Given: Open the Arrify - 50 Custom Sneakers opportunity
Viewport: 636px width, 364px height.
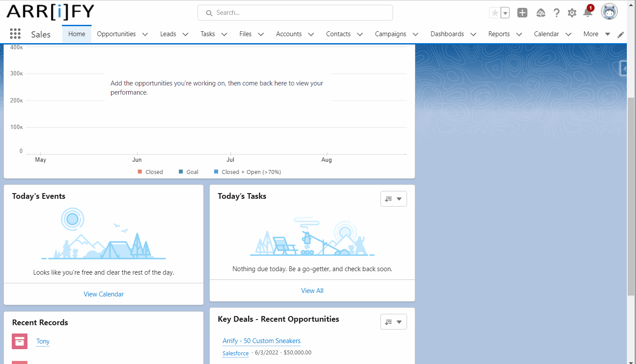Looking at the screenshot, I should [x=261, y=341].
